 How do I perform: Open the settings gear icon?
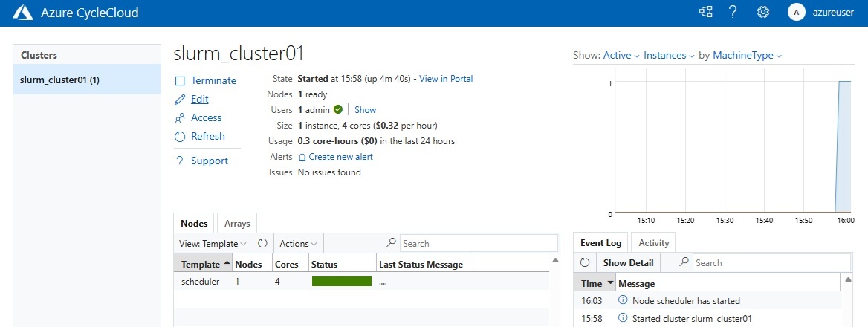pos(762,12)
